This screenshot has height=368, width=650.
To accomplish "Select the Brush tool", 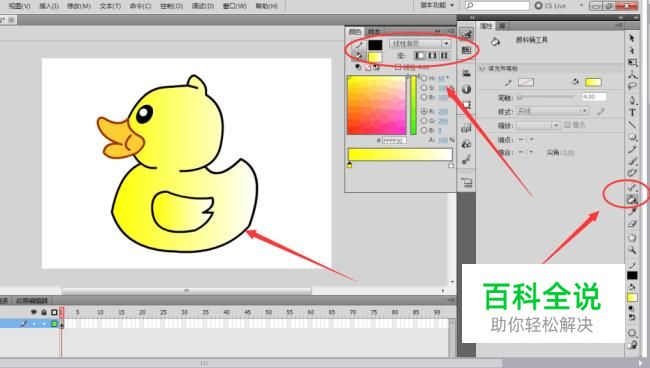I will click(x=632, y=161).
